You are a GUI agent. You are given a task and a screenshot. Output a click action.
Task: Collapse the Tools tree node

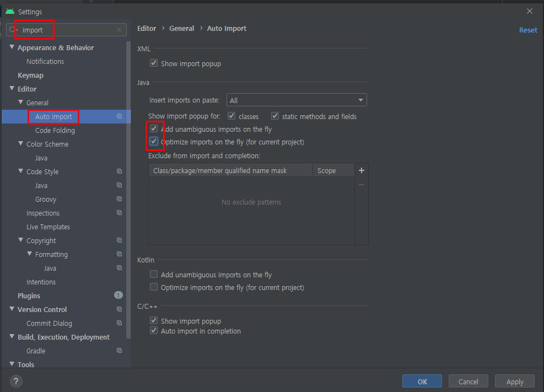12,364
